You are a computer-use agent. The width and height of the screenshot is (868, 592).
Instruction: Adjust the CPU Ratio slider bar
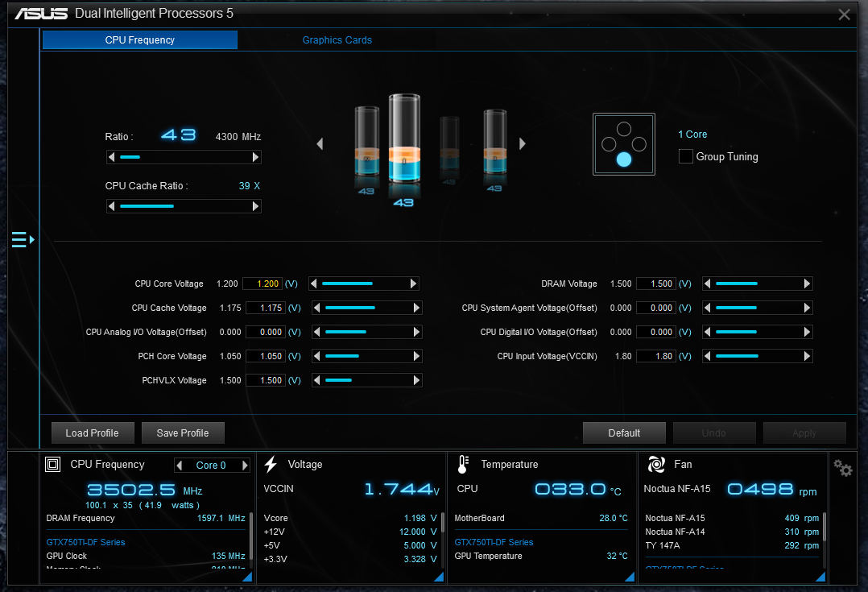point(184,157)
